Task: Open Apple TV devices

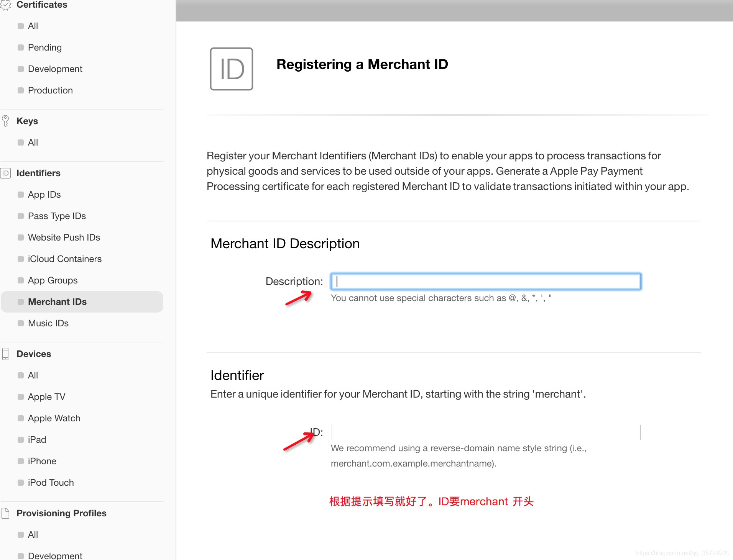Action: [x=47, y=397]
